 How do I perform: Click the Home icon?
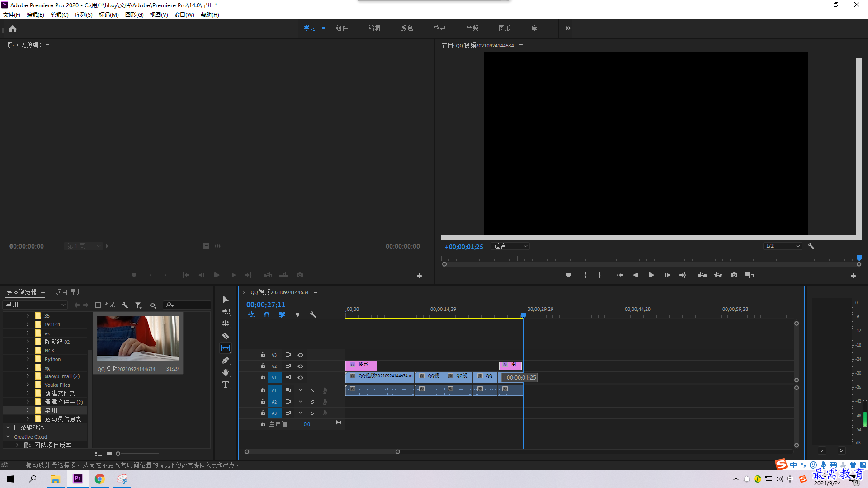point(13,29)
